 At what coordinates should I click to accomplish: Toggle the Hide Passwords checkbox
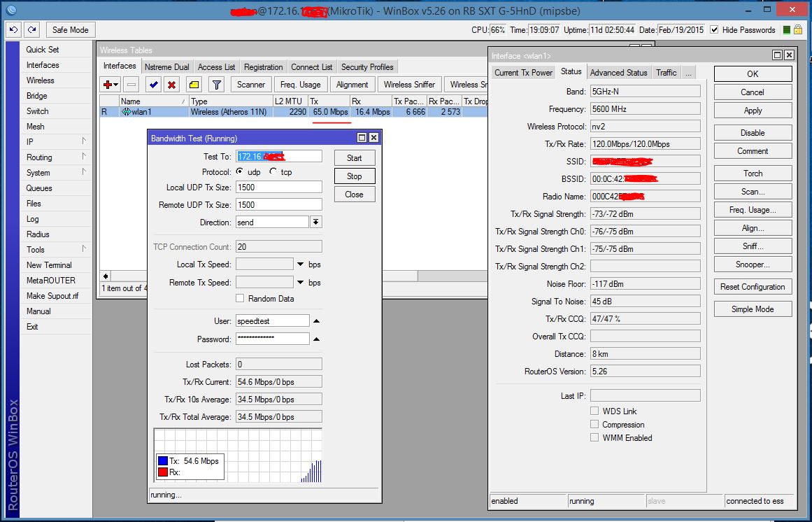714,30
